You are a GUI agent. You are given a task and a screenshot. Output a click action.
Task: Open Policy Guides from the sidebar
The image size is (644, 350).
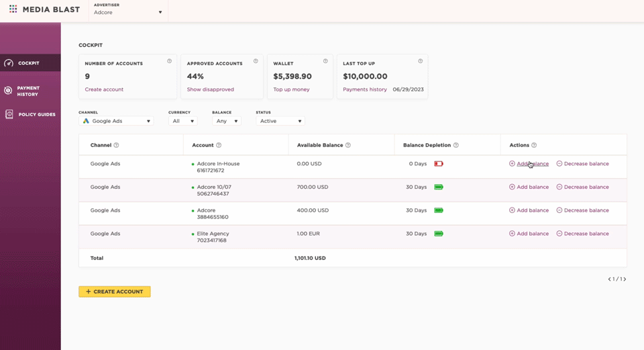(x=36, y=115)
